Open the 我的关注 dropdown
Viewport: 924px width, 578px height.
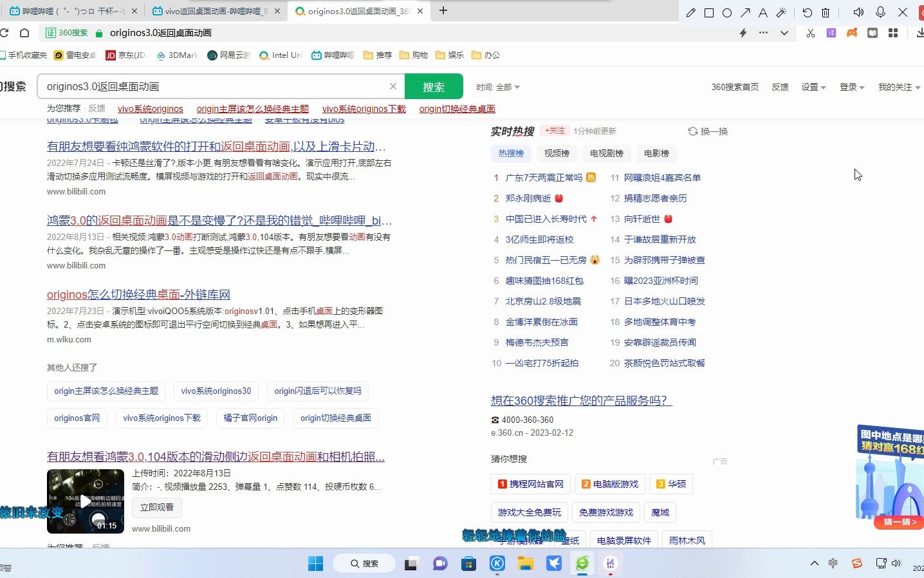[898, 87]
